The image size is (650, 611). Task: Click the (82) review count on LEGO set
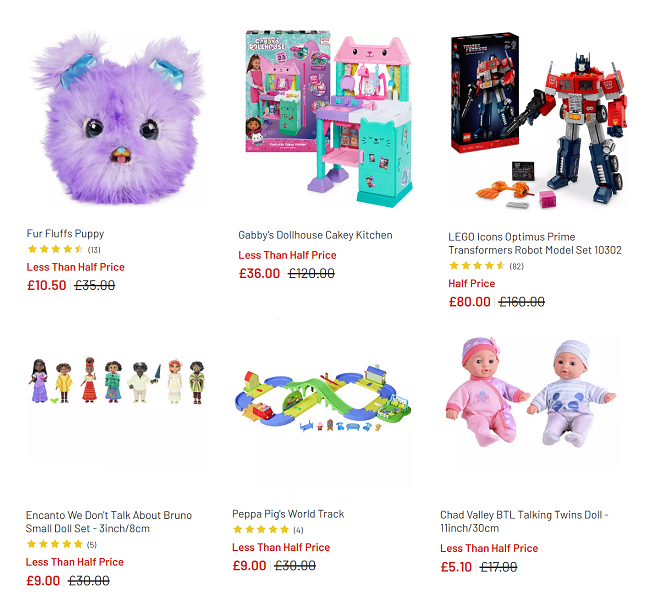click(x=517, y=266)
